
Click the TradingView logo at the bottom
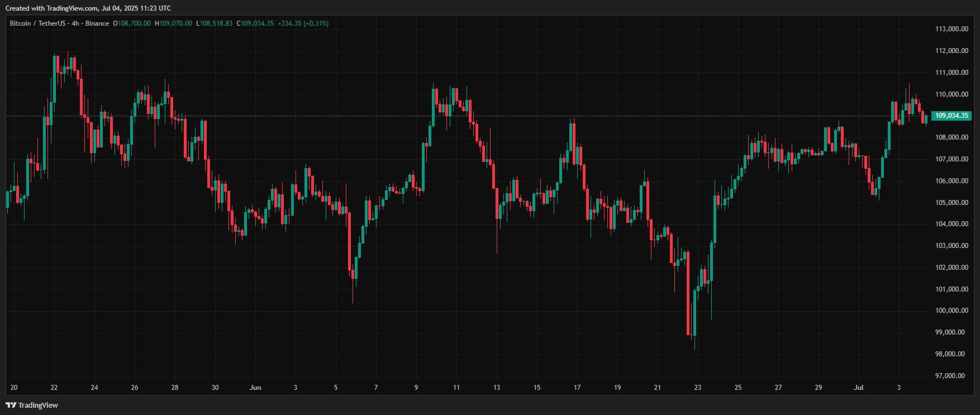32,405
